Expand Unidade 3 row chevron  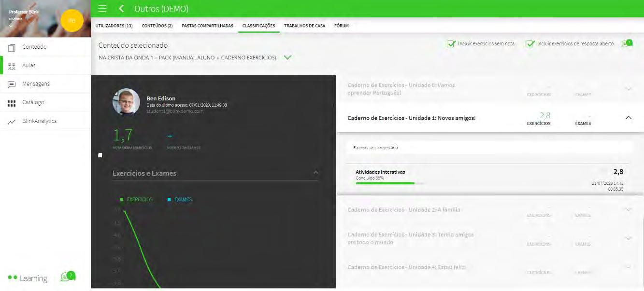(x=628, y=238)
